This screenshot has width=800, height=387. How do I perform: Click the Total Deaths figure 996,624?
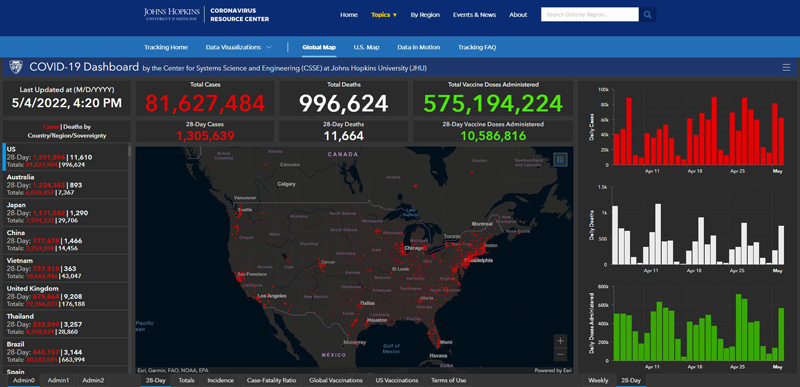click(343, 104)
